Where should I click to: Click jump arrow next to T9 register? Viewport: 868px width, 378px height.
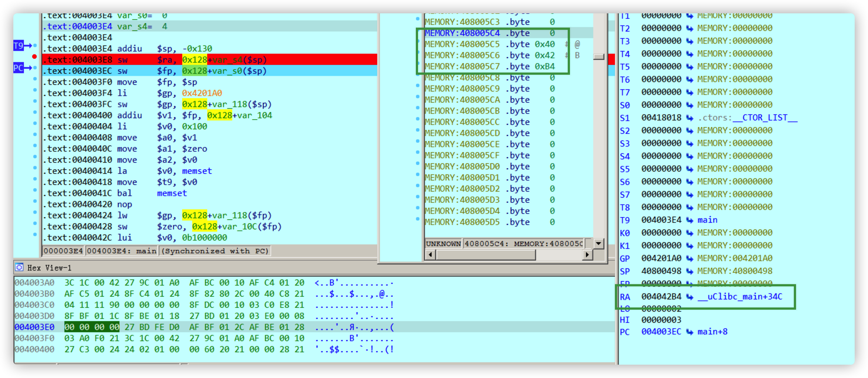point(690,220)
